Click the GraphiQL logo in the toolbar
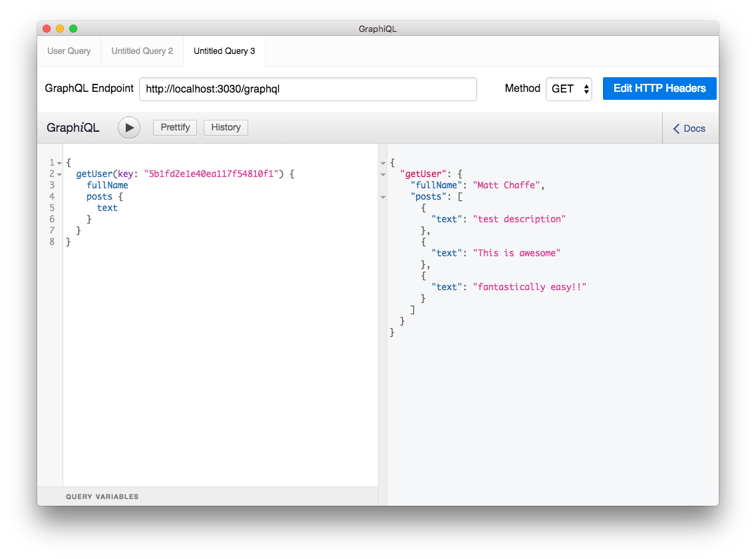This screenshot has height=559, width=756. 73,127
